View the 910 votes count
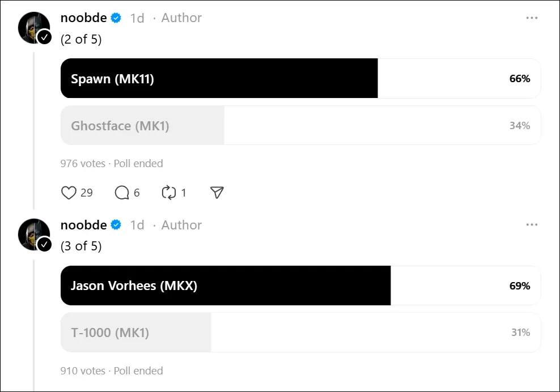The width and height of the screenshot is (560, 392). 83,371
